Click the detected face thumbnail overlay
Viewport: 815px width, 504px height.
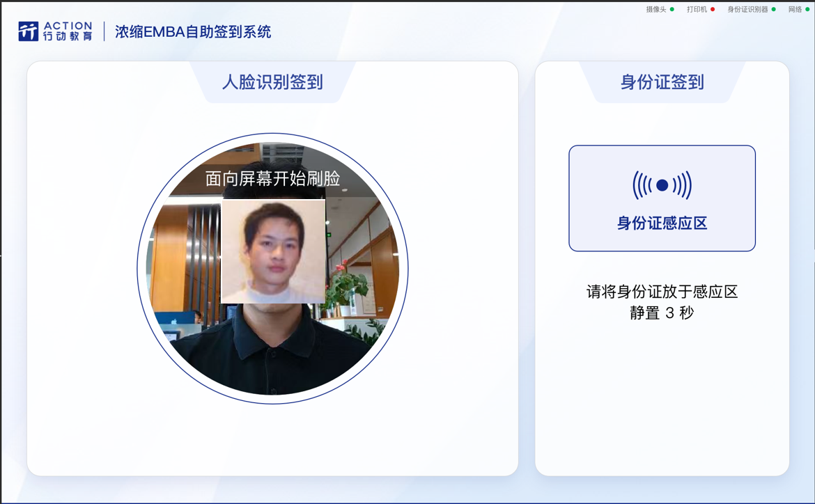coord(273,251)
